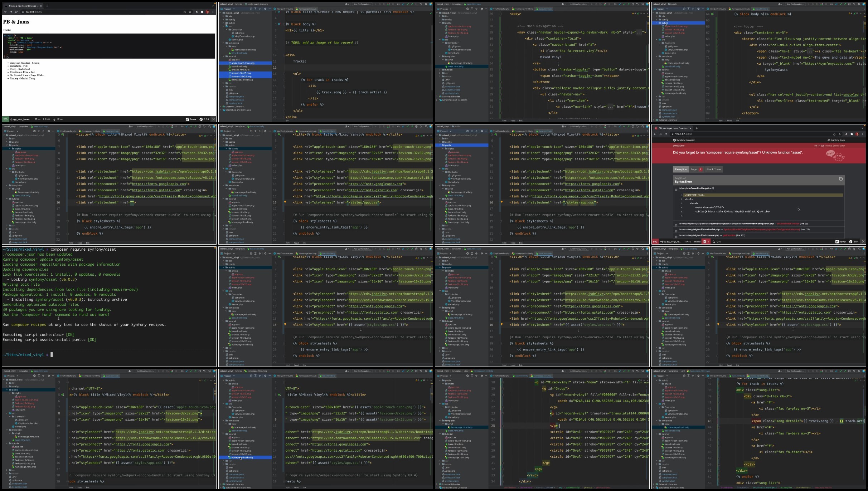In TODO-comment IDE, click Select Opened File icon
The image size is (868, 491).
(x=251, y=9)
